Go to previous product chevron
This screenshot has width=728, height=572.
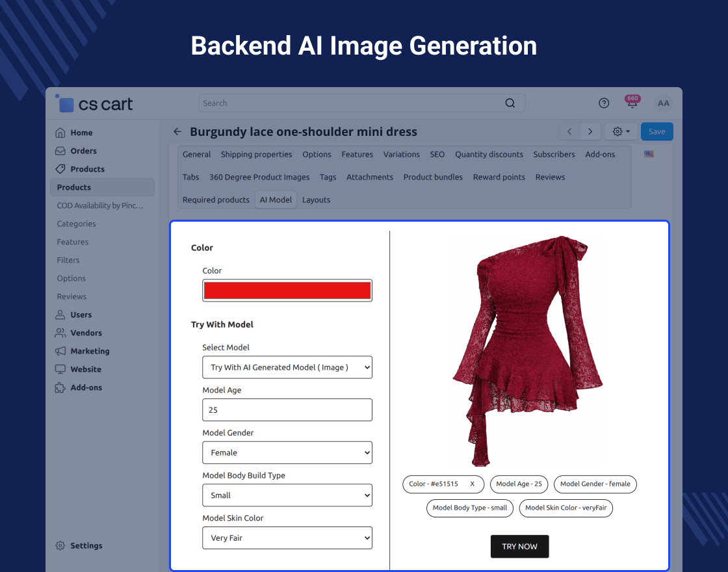tap(569, 132)
